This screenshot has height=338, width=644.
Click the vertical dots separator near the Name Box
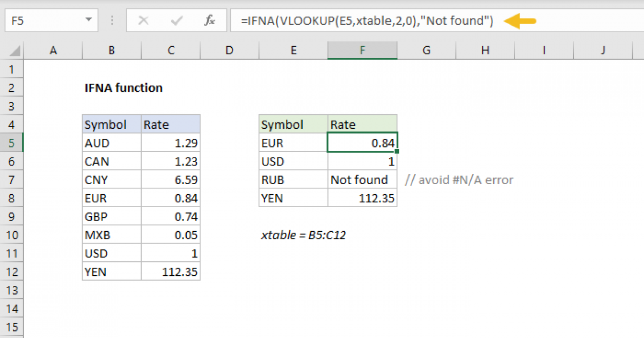click(112, 20)
